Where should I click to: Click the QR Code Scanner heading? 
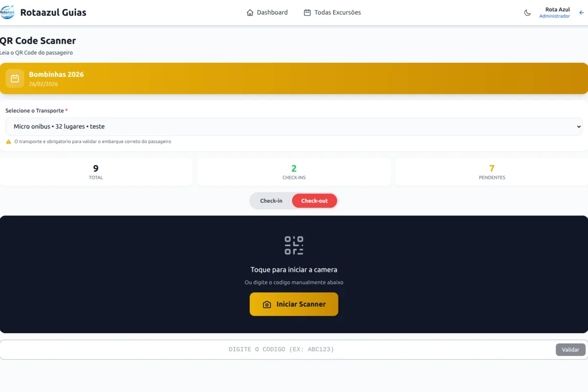tap(38, 41)
